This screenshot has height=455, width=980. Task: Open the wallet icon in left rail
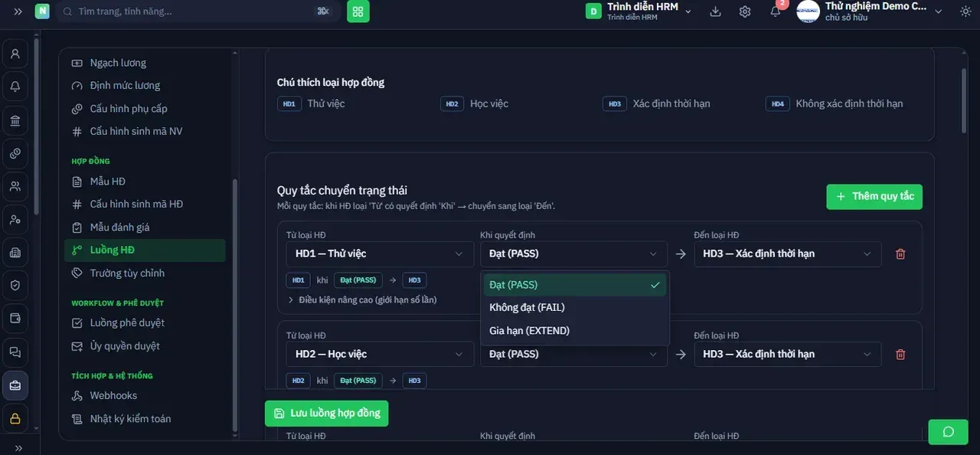click(x=15, y=318)
